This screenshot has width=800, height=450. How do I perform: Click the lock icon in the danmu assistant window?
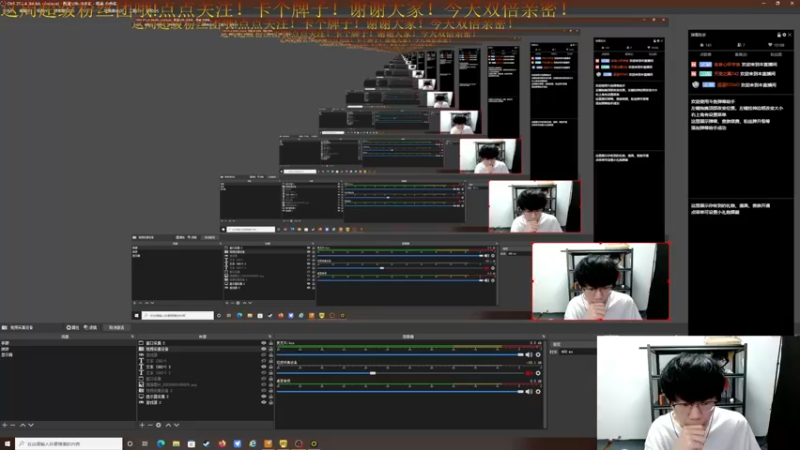tap(779, 35)
